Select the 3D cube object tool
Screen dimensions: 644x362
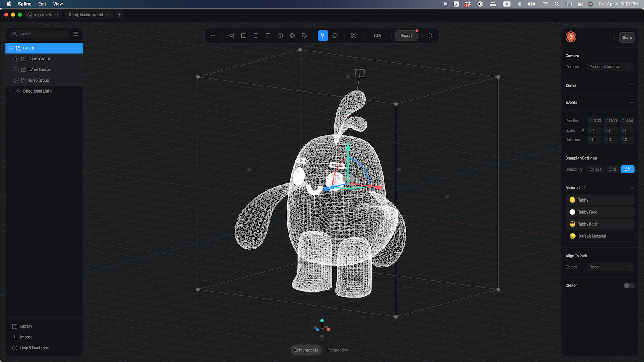coord(280,35)
